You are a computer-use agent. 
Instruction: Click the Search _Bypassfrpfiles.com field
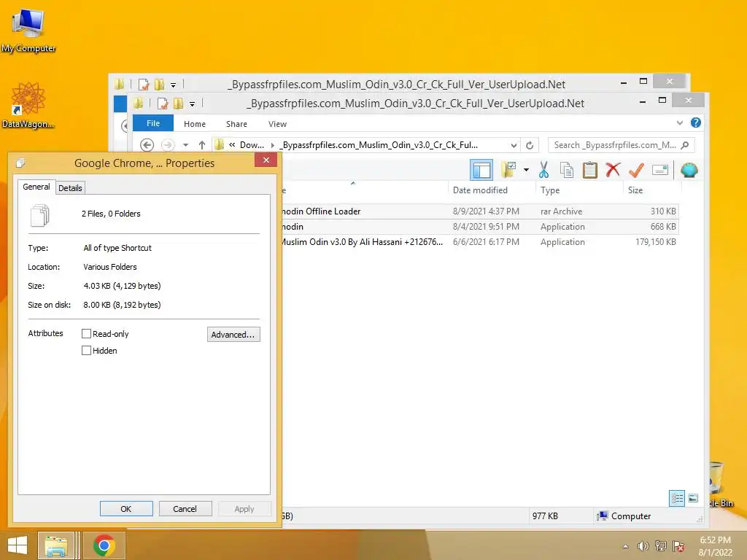[621, 145]
